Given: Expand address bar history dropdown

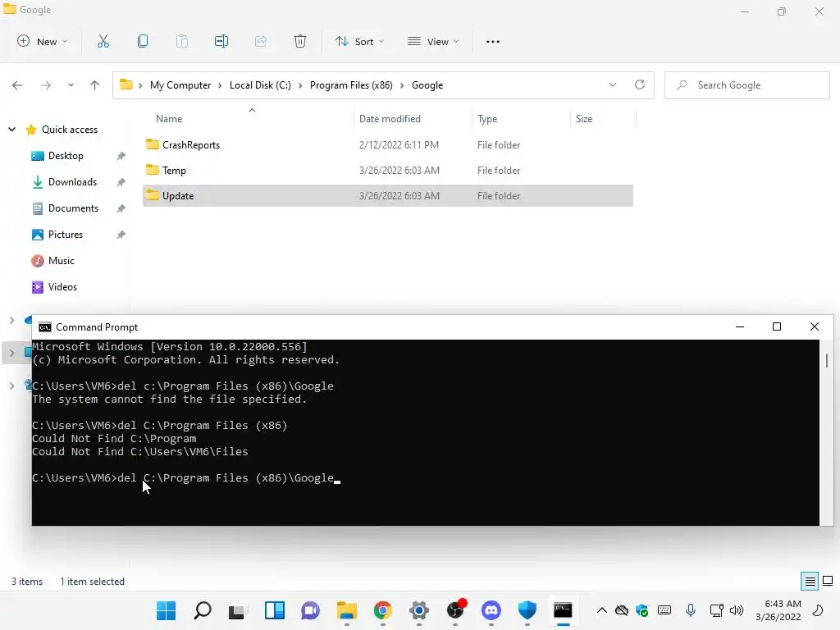Looking at the screenshot, I should [612, 84].
